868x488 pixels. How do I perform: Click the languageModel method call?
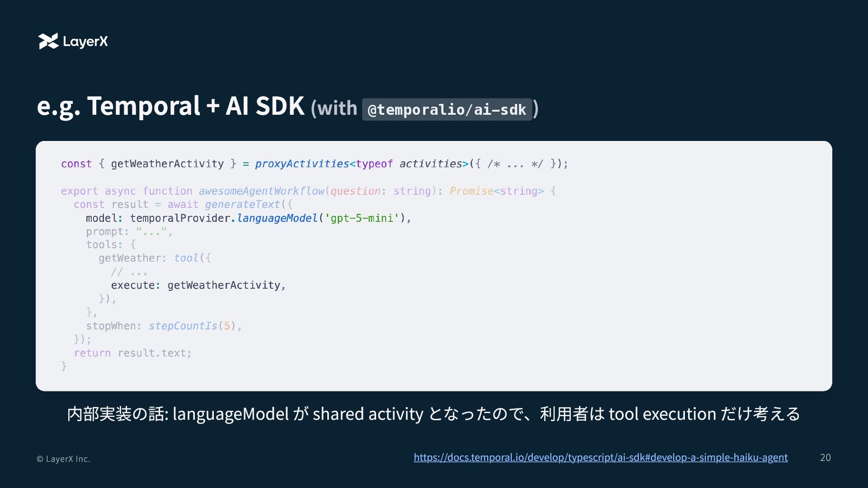(x=277, y=218)
